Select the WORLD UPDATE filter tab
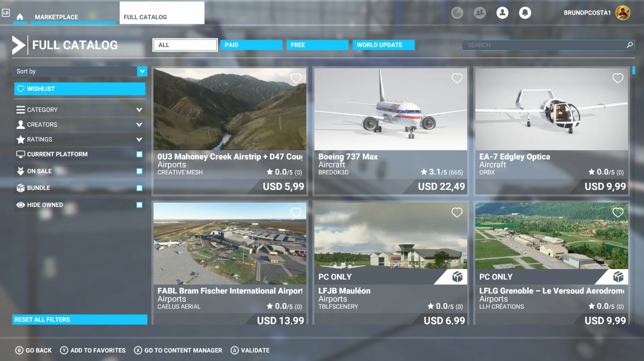 click(x=384, y=45)
